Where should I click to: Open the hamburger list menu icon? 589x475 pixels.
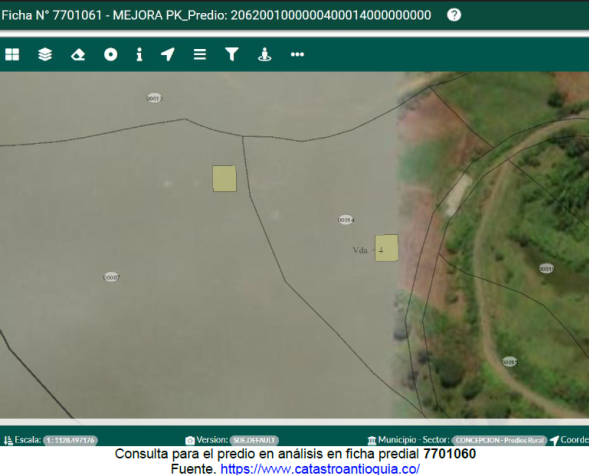(x=200, y=54)
